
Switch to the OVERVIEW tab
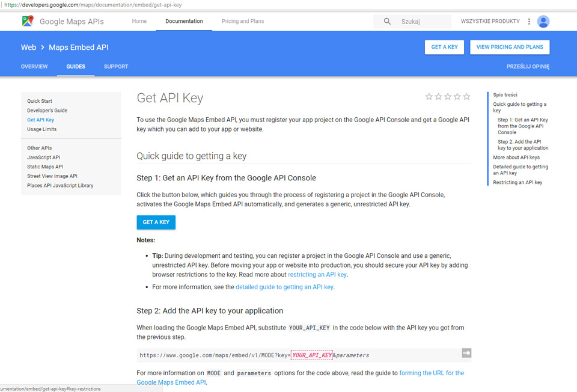click(34, 67)
